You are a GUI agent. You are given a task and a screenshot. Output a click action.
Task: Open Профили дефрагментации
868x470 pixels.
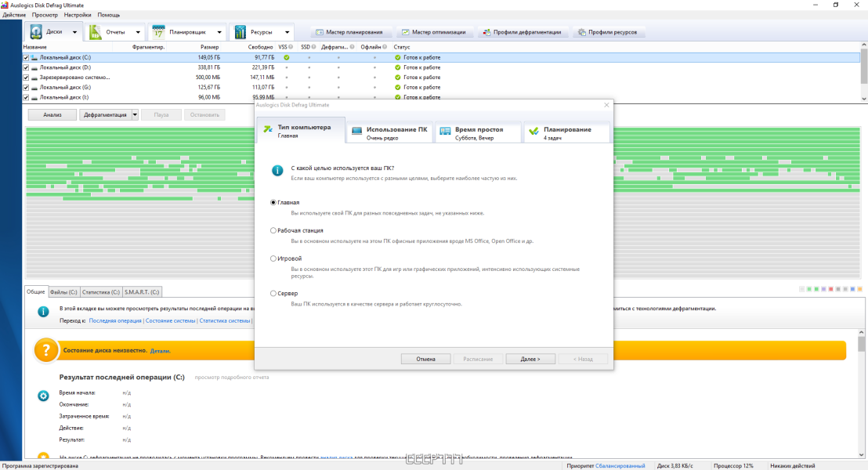click(x=522, y=32)
